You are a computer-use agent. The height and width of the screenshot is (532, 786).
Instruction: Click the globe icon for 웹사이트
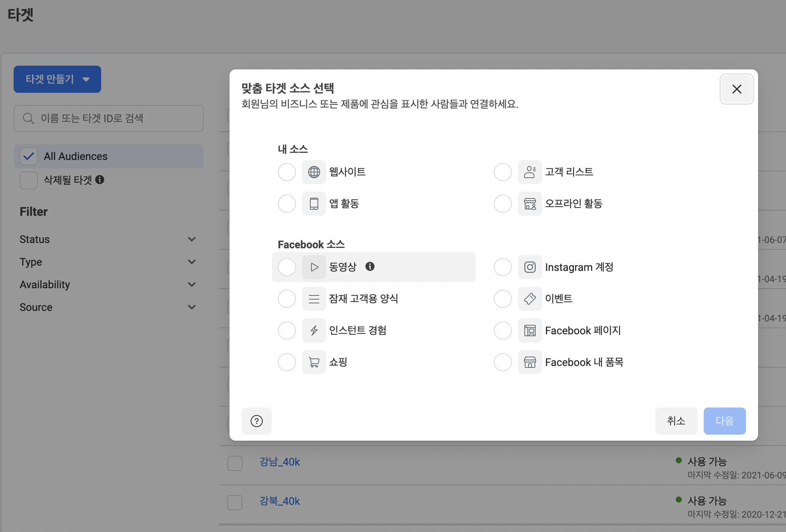click(314, 172)
